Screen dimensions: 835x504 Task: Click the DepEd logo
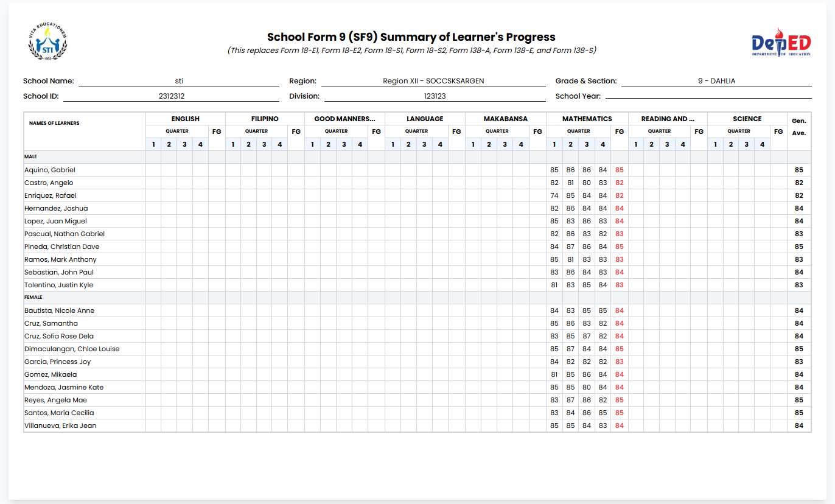[x=781, y=43]
